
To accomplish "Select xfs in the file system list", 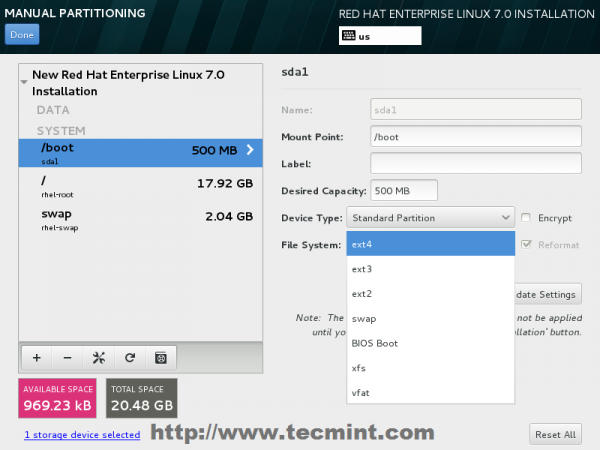I will (430, 368).
